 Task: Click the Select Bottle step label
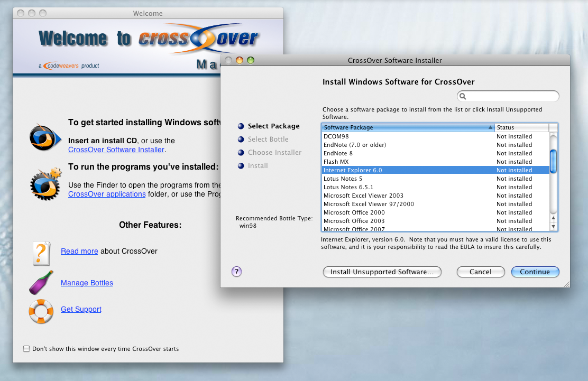pyautogui.click(x=268, y=140)
